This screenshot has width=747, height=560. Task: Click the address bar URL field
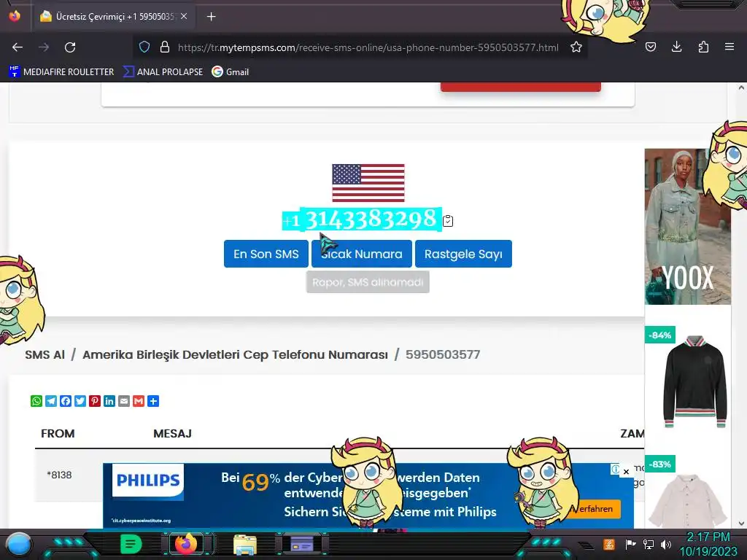[368, 47]
